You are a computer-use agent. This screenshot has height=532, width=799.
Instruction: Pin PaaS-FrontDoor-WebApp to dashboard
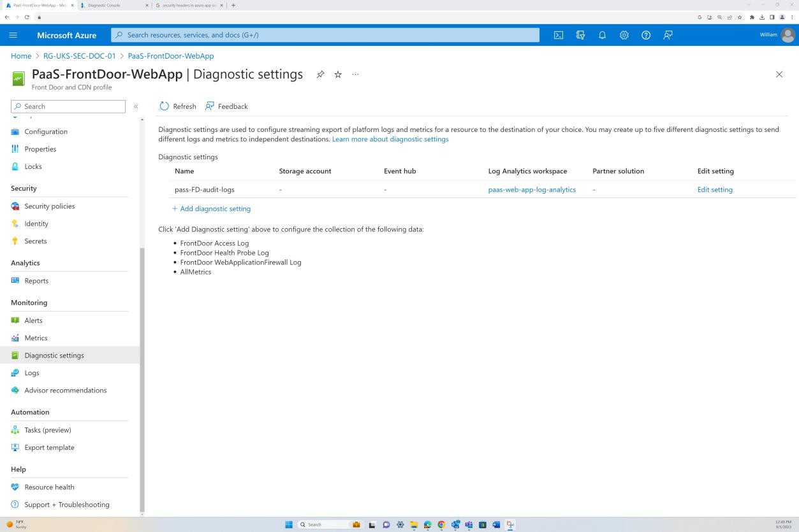tap(320, 74)
